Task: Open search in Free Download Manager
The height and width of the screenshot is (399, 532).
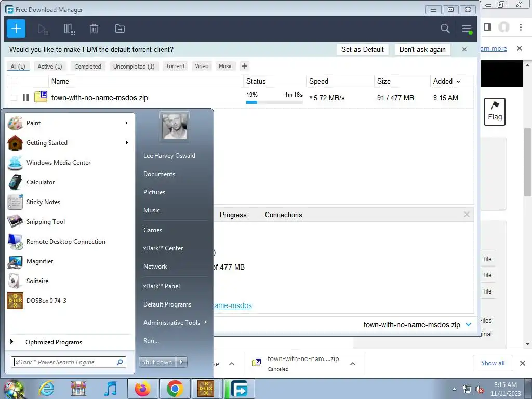Action: pos(445,29)
